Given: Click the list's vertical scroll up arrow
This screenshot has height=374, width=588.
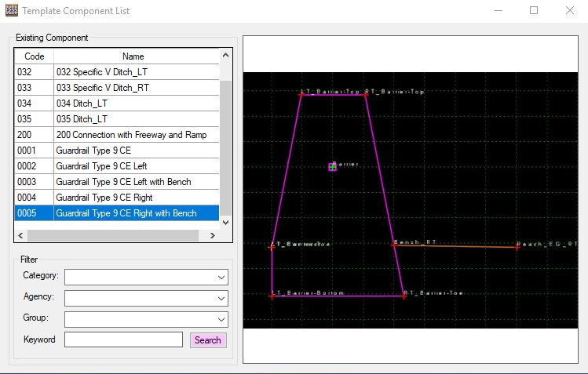Looking at the screenshot, I should coord(225,55).
